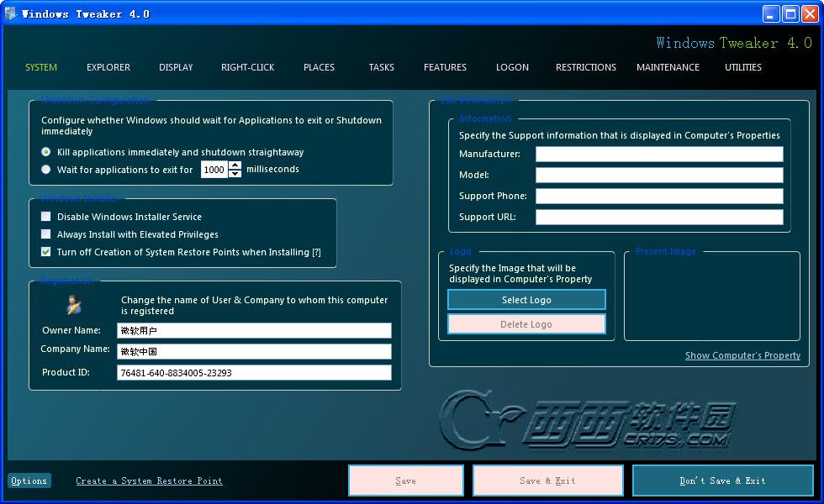Click the Product ID input field
The width and height of the screenshot is (824, 504).
tap(254, 372)
